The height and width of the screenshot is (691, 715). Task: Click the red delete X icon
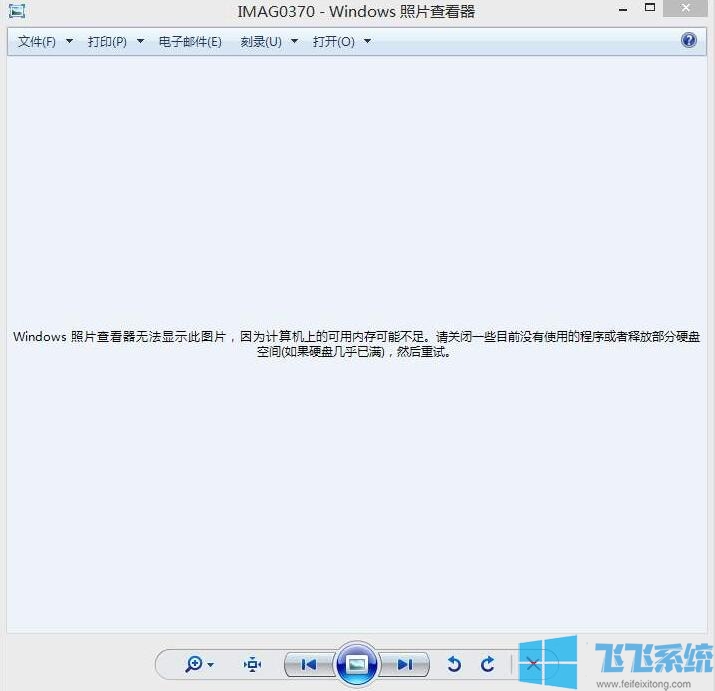533,664
